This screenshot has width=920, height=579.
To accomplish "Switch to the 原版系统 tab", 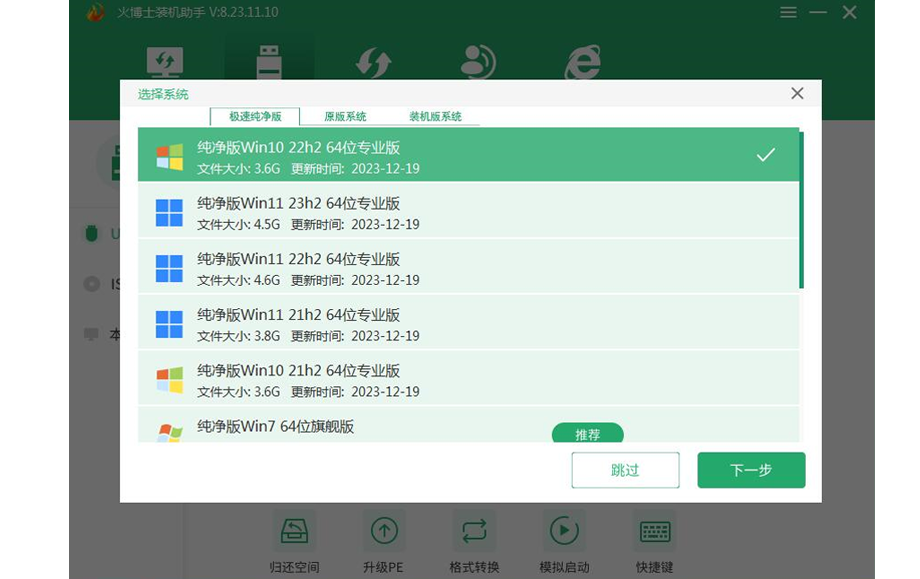I will pyautogui.click(x=345, y=117).
